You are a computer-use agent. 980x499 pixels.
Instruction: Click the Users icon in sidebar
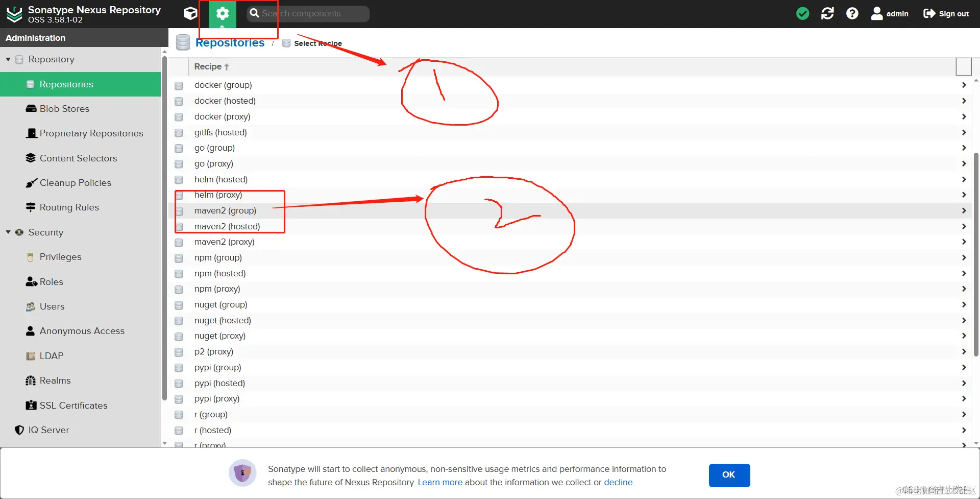(x=31, y=306)
